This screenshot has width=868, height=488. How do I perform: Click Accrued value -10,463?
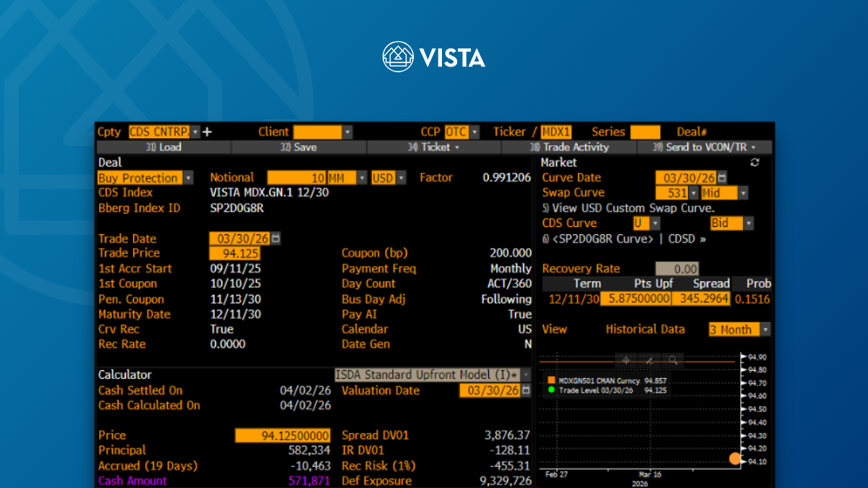[x=312, y=466]
